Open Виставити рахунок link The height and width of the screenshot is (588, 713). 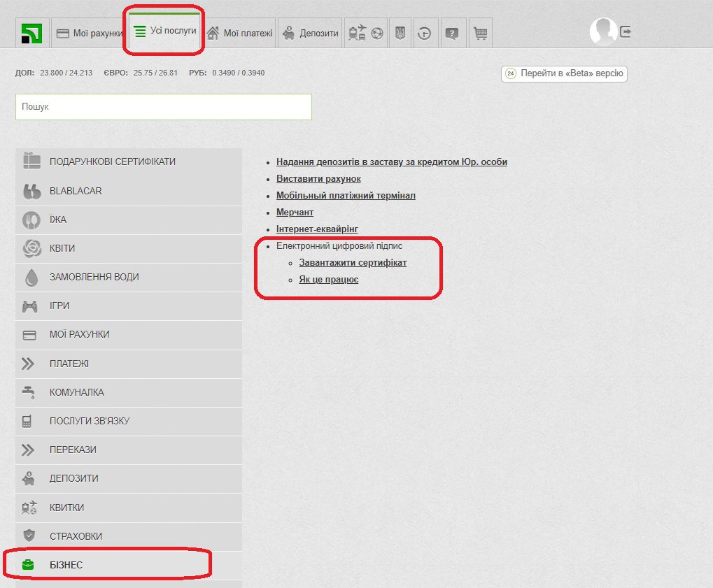tap(318, 179)
